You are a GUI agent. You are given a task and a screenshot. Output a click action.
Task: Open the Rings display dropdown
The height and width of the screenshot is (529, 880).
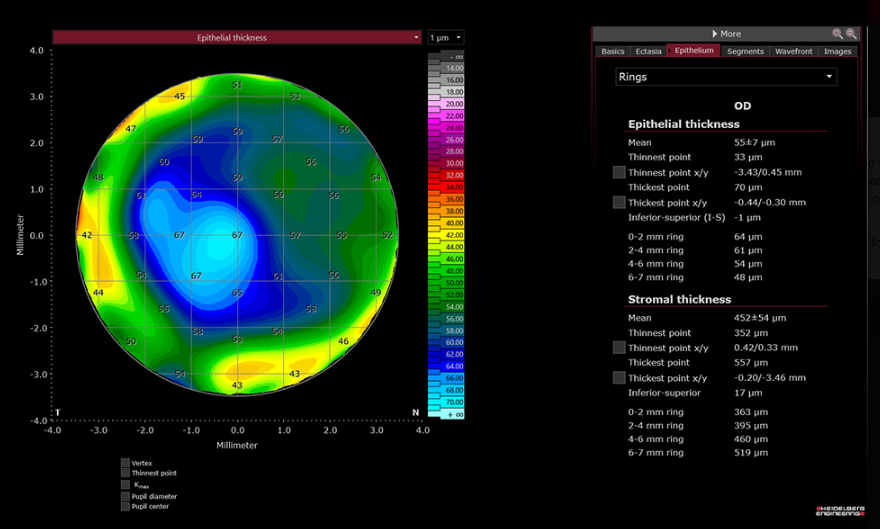[x=725, y=77]
